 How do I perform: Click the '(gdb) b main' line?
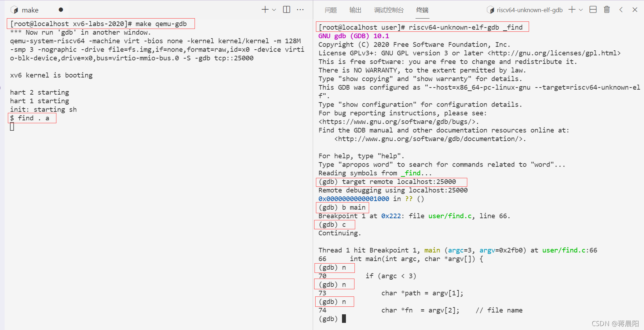tap(342, 207)
